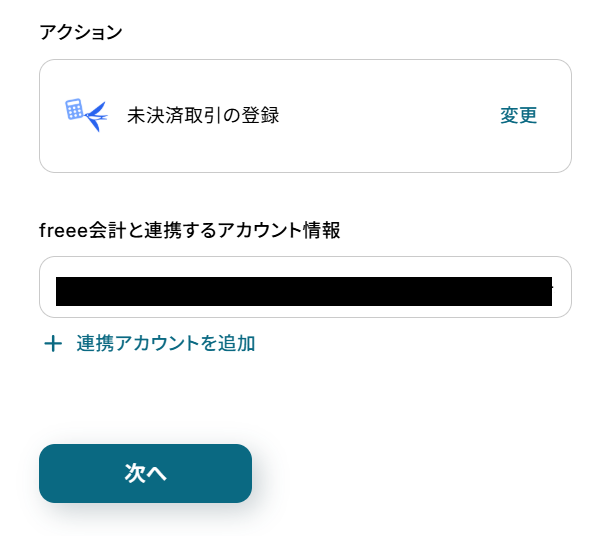Change the selected action via 変更
The height and width of the screenshot is (536, 603).
(518, 115)
